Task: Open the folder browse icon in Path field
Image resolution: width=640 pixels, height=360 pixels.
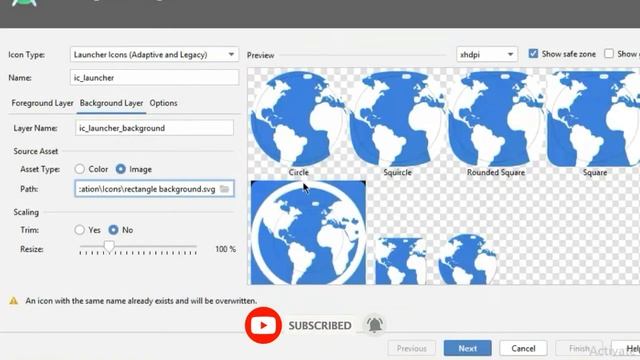Action: point(224,189)
